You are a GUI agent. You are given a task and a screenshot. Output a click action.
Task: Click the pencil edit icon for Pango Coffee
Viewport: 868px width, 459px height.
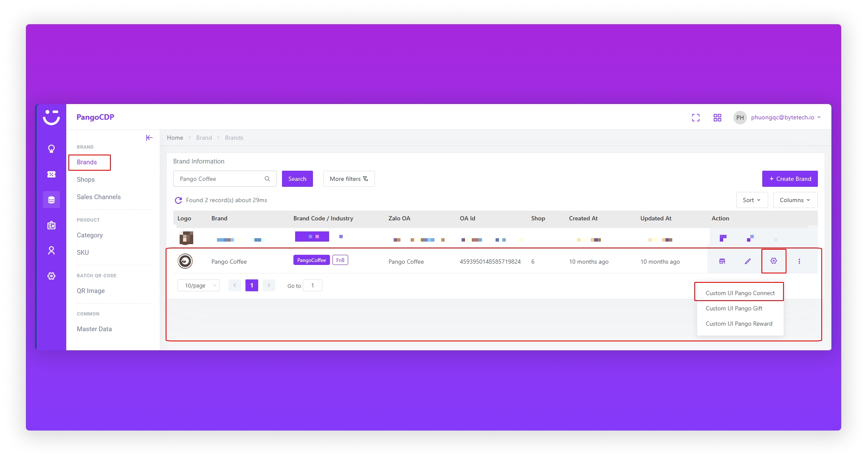(748, 261)
